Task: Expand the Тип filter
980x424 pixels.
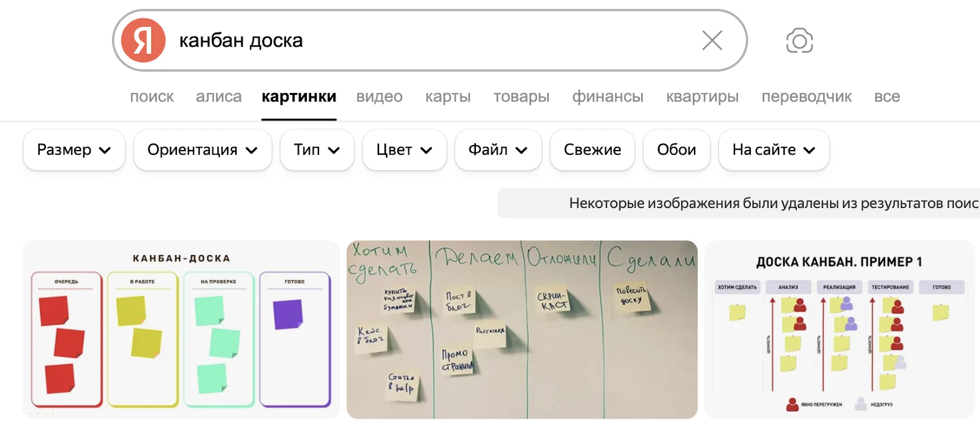Action: (317, 150)
